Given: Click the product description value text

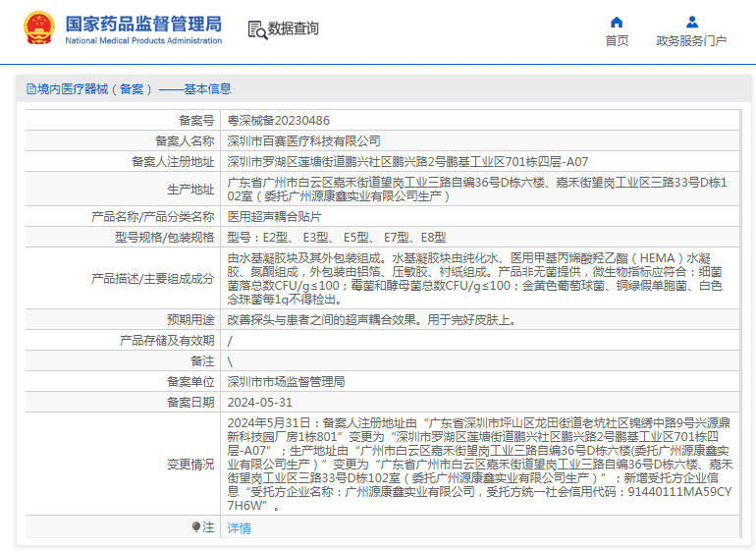Looking at the screenshot, I should click(x=475, y=278).
